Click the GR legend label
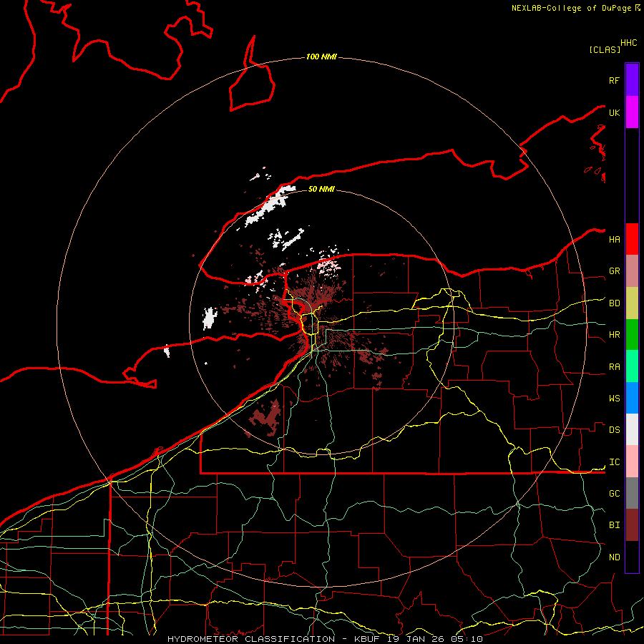The height and width of the screenshot is (644, 644). [614, 271]
